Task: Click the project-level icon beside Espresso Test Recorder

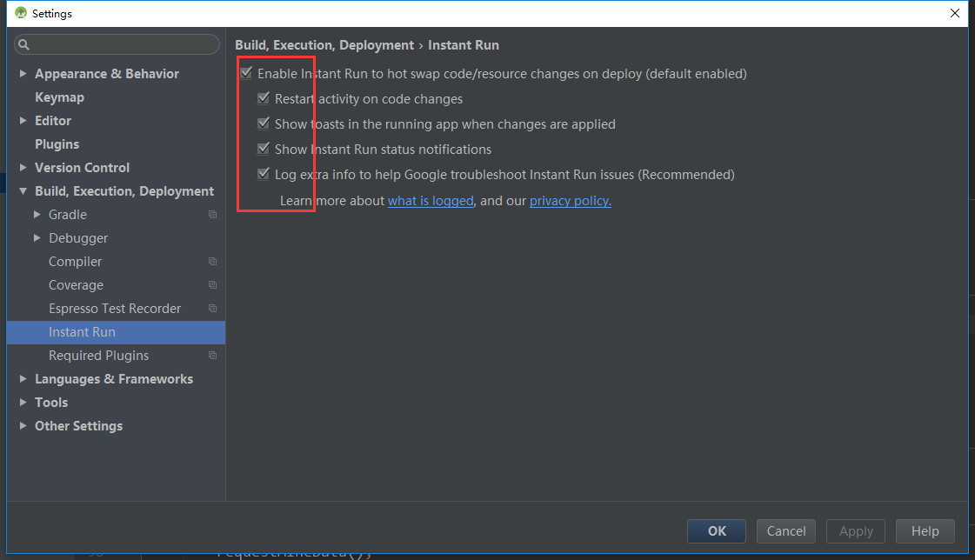Action: [x=213, y=309]
